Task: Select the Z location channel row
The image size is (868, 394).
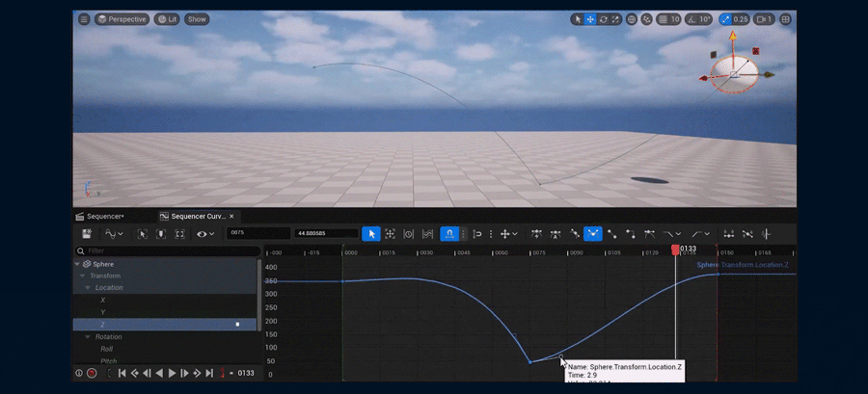Action: [x=165, y=325]
